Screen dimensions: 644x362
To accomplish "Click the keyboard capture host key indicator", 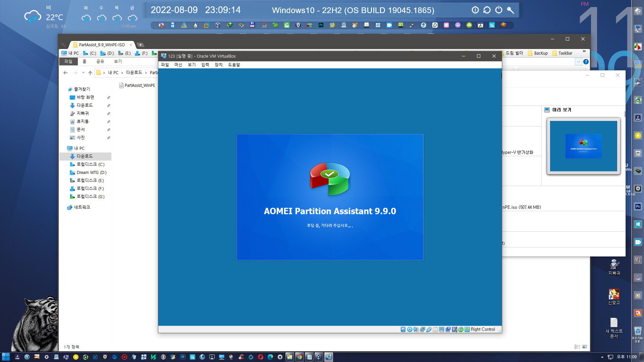I will [467, 329].
